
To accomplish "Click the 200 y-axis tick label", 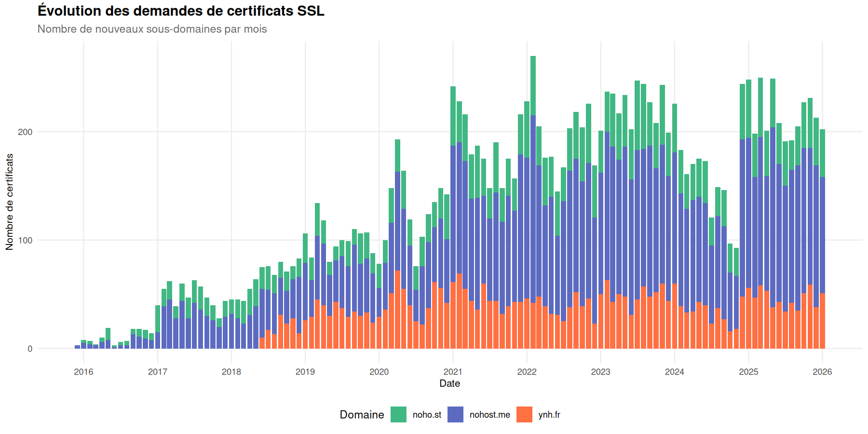I will click(25, 132).
